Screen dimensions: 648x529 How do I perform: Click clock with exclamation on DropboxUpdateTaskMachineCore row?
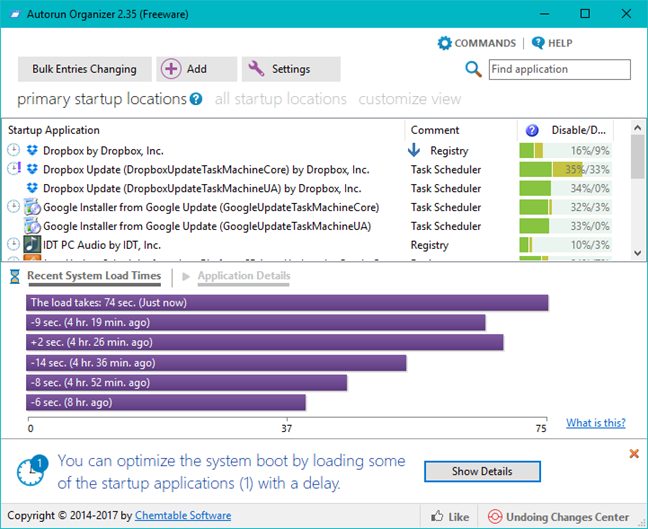click(x=14, y=169)
